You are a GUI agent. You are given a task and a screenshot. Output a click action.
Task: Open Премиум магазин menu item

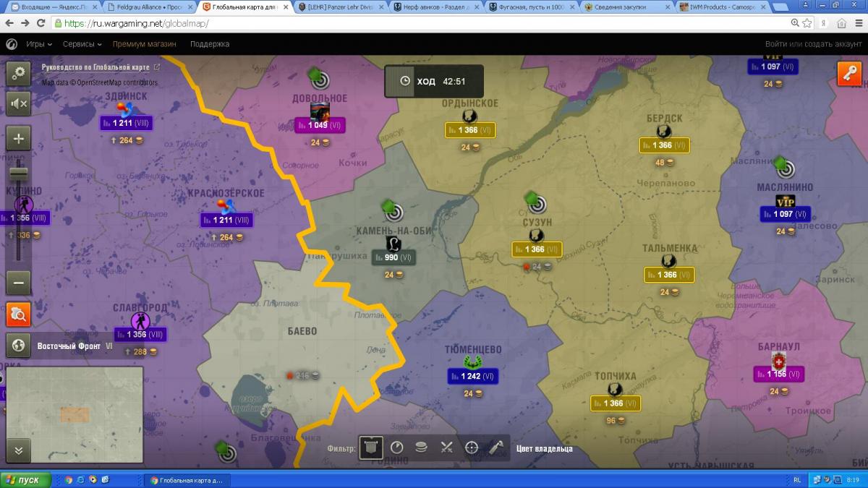point(144,44)
